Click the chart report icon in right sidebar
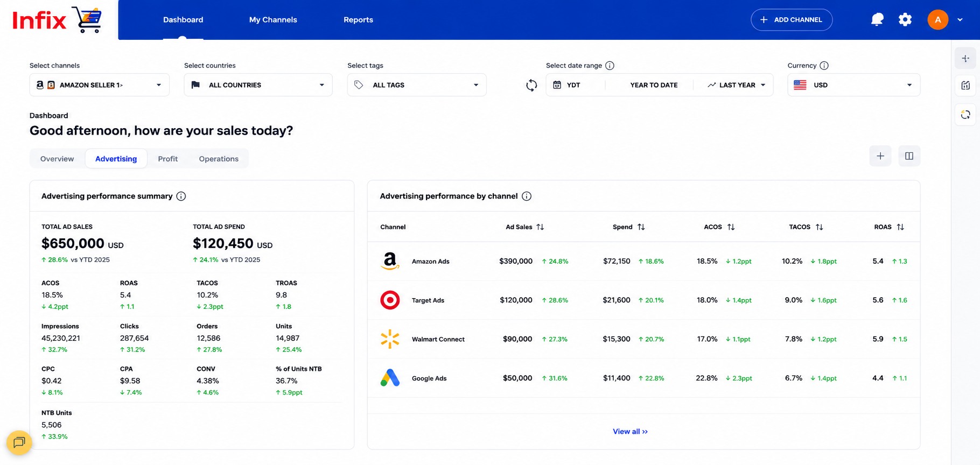This screenshot has height=465, width=980. point(965,85)
